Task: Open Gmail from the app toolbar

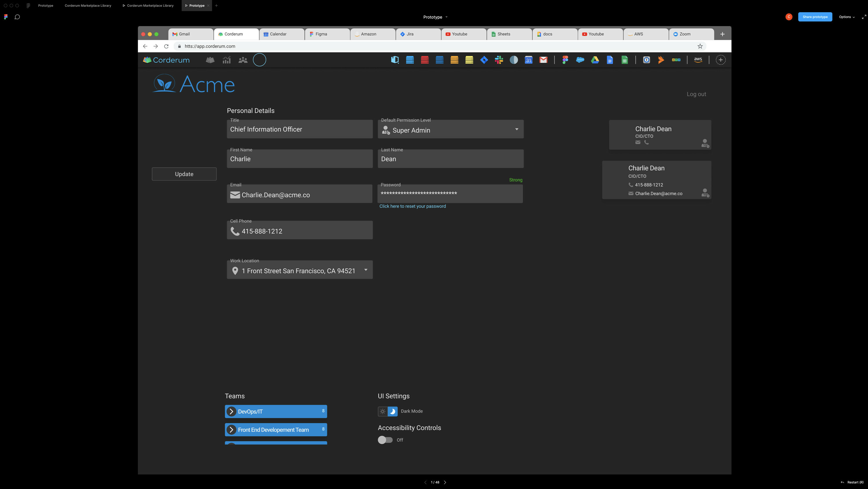Action: 543,60
